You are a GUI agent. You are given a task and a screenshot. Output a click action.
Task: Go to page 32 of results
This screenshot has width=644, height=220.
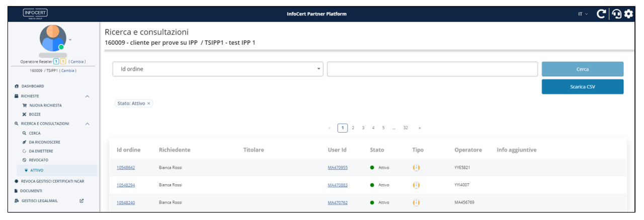(405, 128)
